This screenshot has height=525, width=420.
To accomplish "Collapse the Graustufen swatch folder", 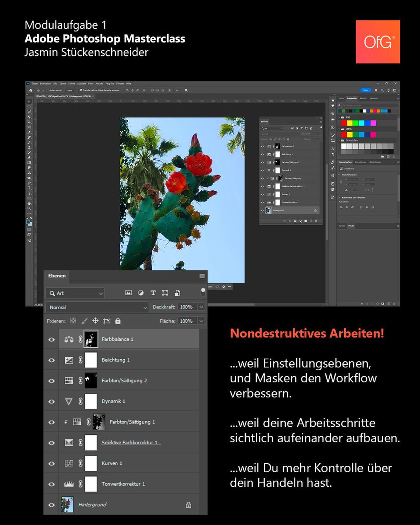I will (339, 140).
